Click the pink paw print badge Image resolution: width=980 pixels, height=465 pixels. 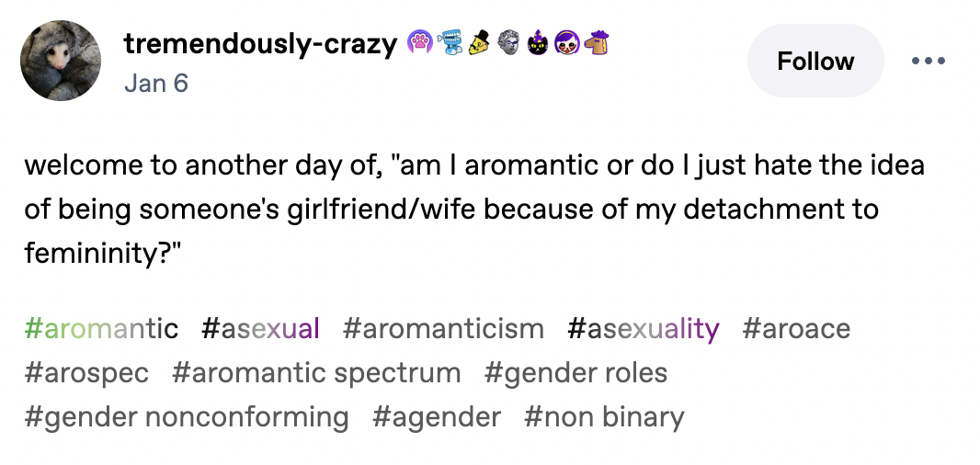pyautogui.click(x=419, y=42)
